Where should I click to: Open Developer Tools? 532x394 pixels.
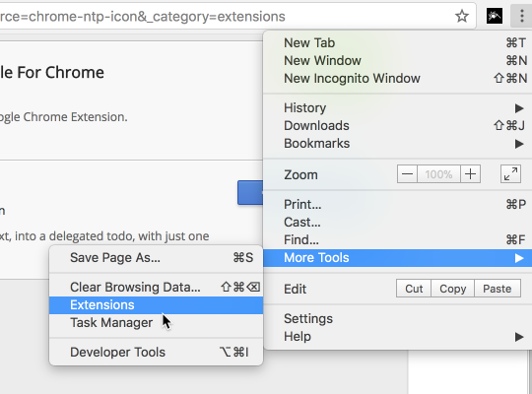point(156,353)
